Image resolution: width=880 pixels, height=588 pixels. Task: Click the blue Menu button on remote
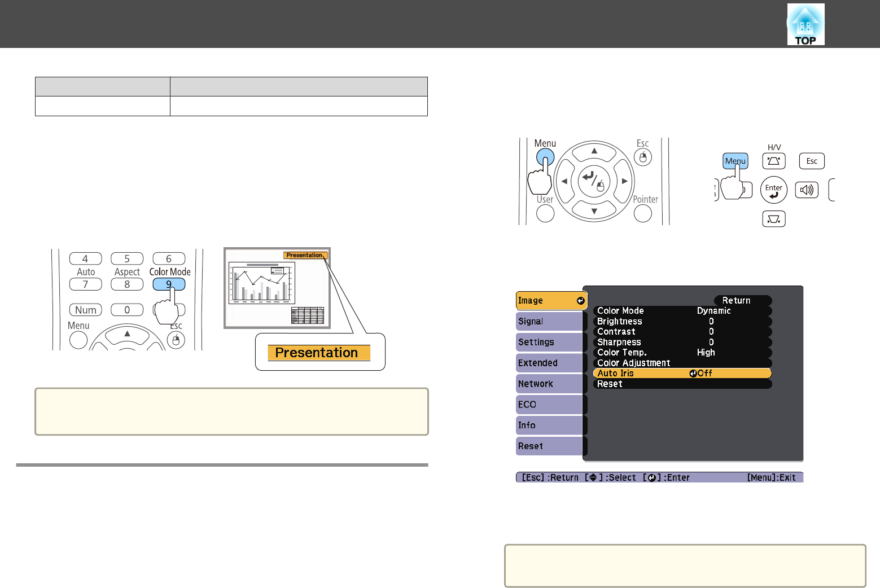point(545,157)
